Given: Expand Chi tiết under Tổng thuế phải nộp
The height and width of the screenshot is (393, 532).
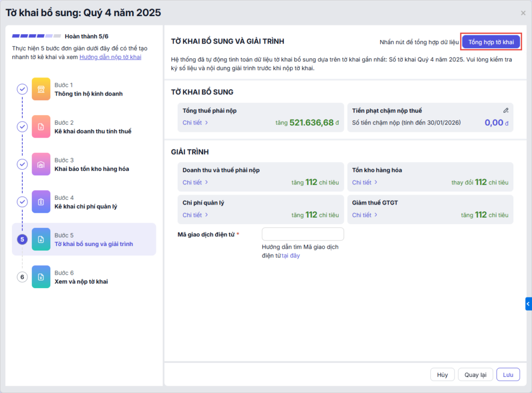Looking at the screenshot, I should point(195,123).
